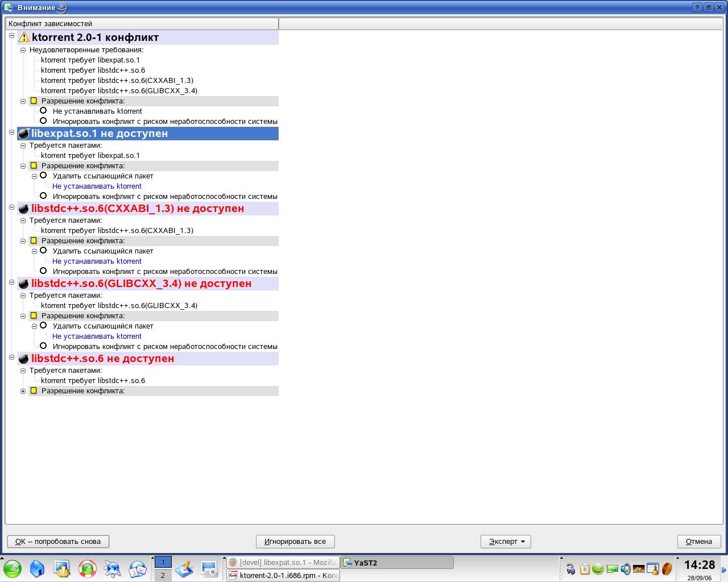Click the Klipper clipboard tray icon
Image resolution: width=728 pixels, height=582 pixels.
[585, 568]
